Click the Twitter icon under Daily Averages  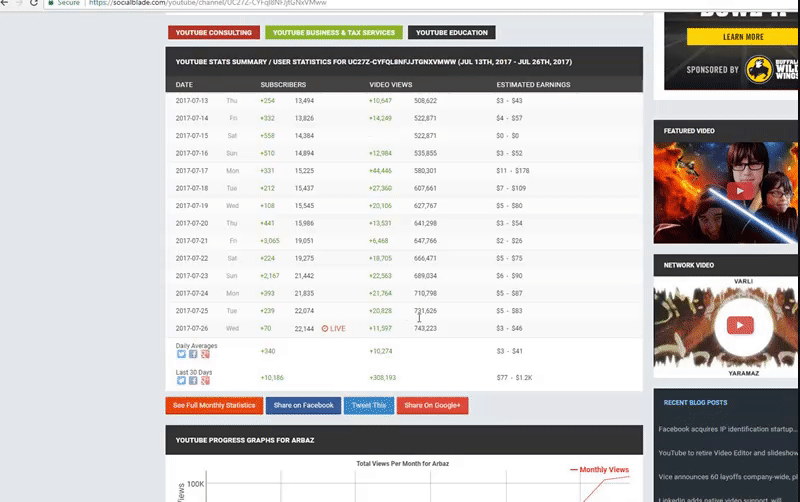tap(181, 354)
